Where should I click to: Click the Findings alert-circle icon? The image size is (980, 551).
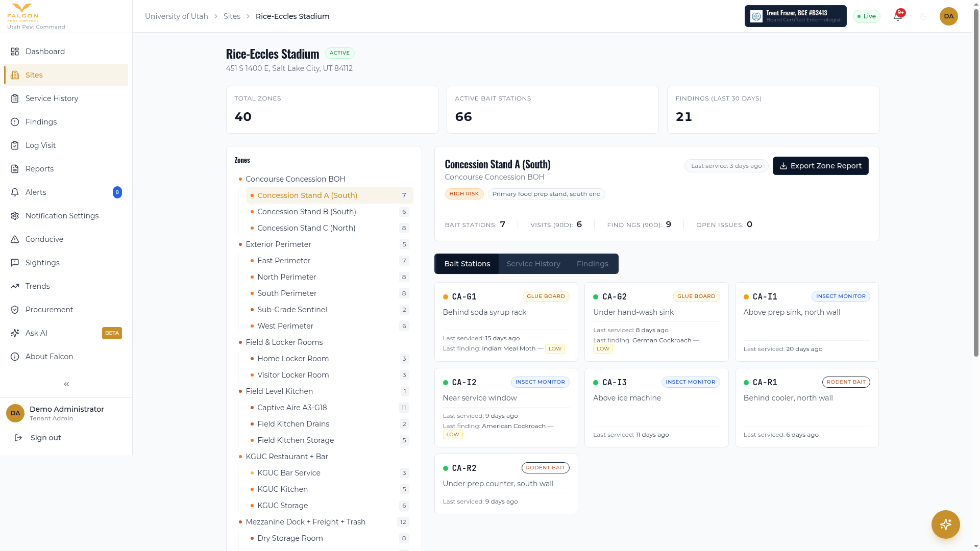(15, 122)
